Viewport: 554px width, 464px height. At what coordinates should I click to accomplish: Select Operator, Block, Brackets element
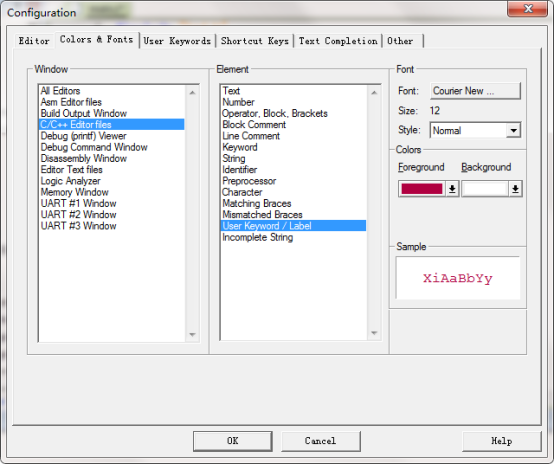(x=293, y=113)
